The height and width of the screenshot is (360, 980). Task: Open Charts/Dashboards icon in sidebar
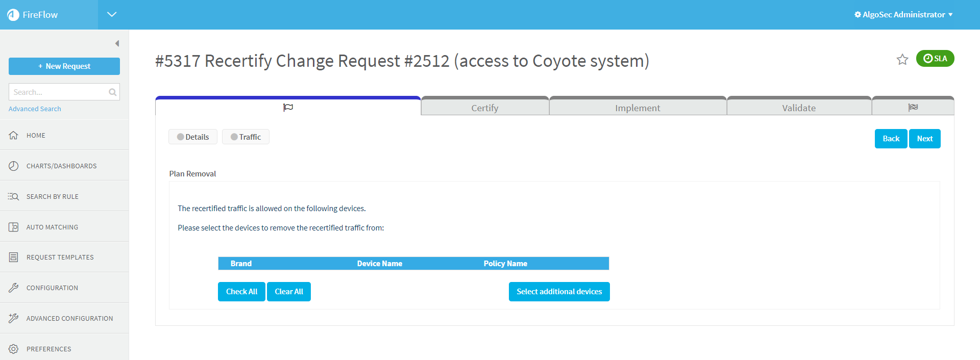click(14, 166)
